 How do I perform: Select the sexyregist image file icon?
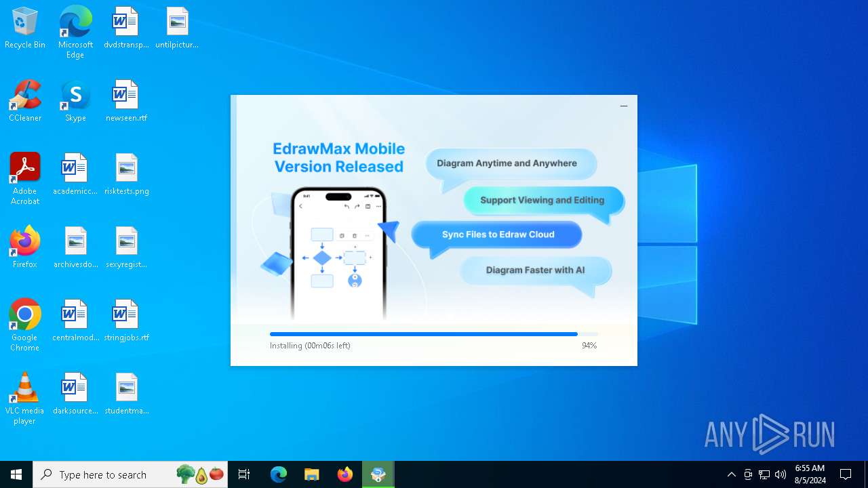pyautogui.click(x=126, y=248)
